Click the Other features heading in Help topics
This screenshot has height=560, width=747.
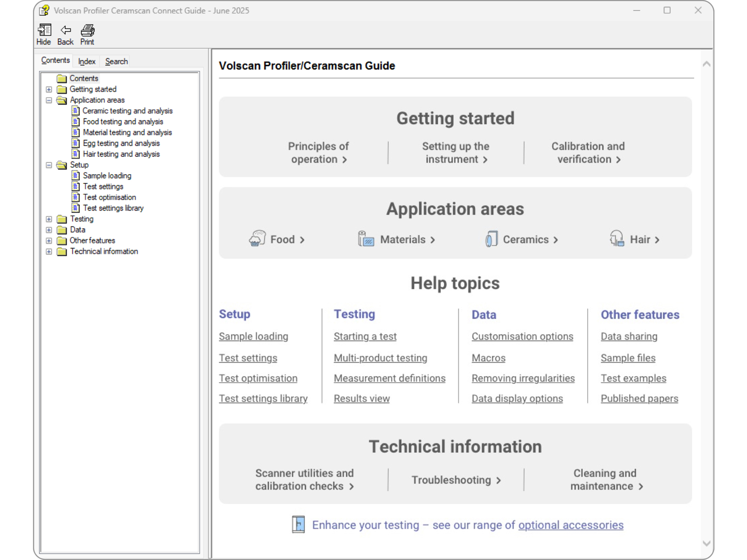click(x=640, y=315)
